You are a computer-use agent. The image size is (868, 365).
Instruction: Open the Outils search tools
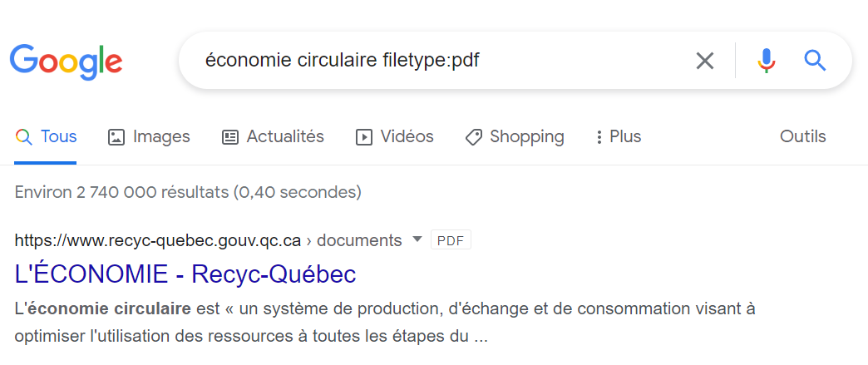pyautogui.click(x=802, y=136)
